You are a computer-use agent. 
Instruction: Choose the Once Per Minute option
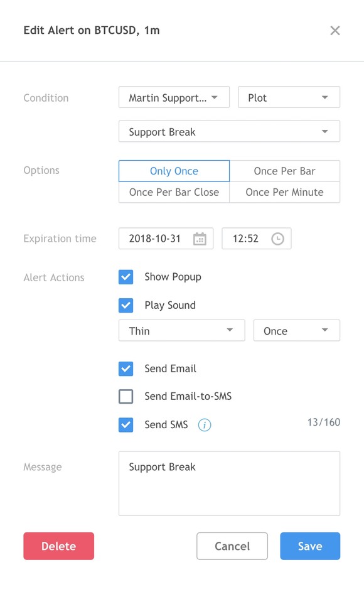click(x=285, y=192)
